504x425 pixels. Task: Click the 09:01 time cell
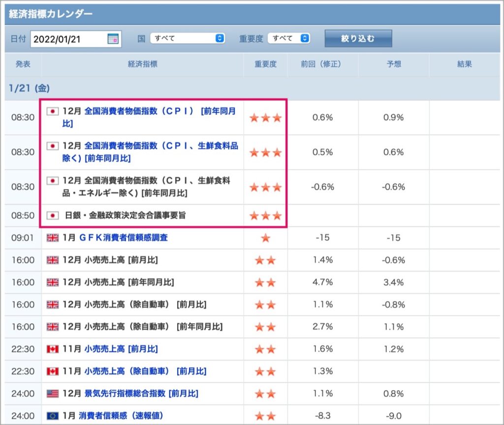point(23,238)
